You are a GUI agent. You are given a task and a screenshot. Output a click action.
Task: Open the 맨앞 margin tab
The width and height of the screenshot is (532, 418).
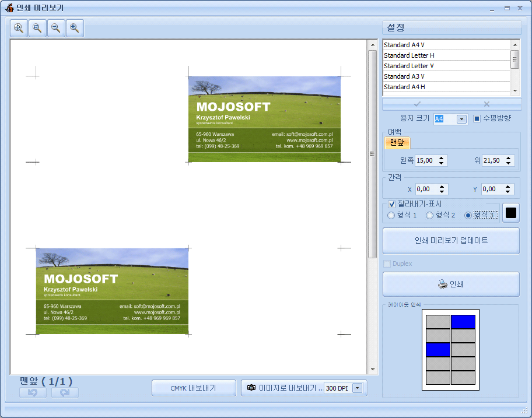(397, 143)
